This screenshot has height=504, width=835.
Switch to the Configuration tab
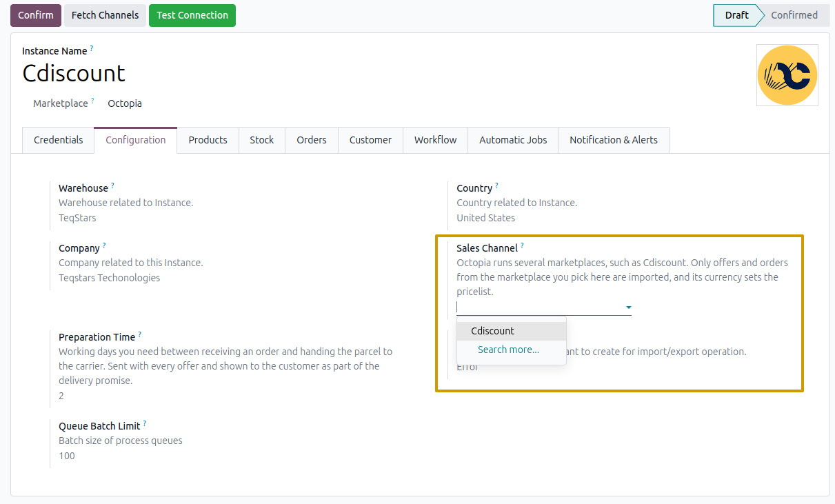[136, 140]
